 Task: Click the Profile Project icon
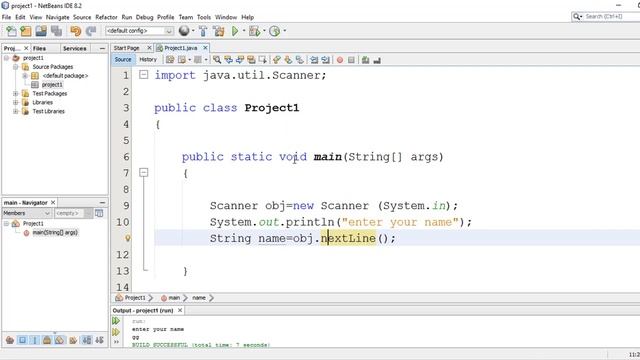pos(275,31)
